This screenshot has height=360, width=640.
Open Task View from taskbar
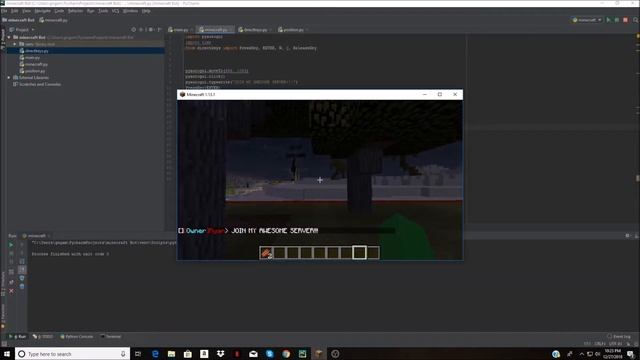tap(138, 354)
